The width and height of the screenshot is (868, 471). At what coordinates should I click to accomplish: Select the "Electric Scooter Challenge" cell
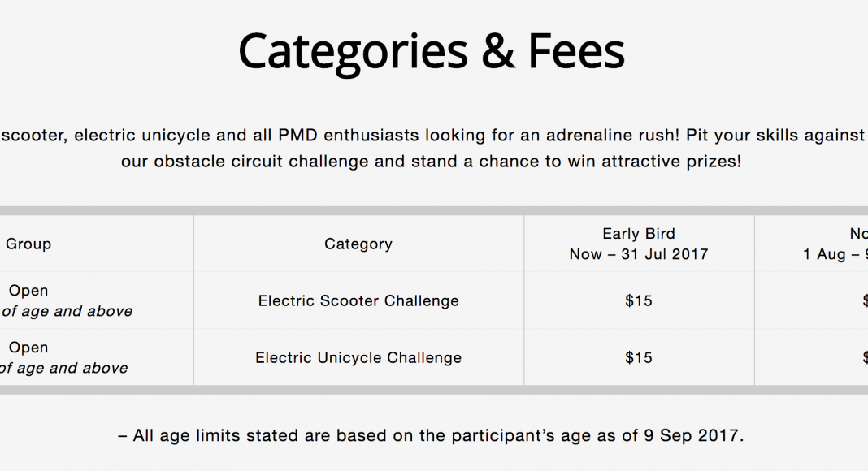click(358, 300)
